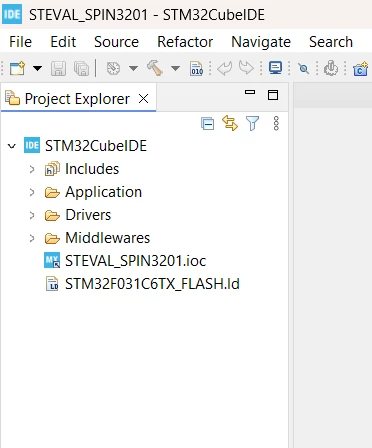This screenshot has width=372, height=448.
Task: Click the STM32CubeIDE project IDE icon
Action: coord(32,145)
